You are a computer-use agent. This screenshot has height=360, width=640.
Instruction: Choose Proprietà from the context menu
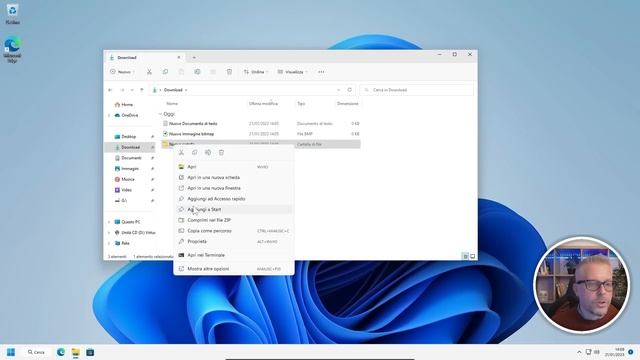234,241
